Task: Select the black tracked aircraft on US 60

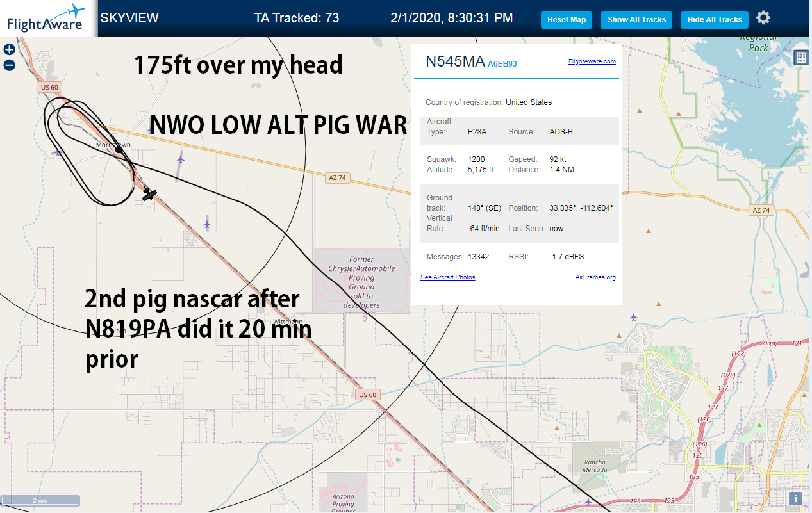Action: [x=149, y=194]
